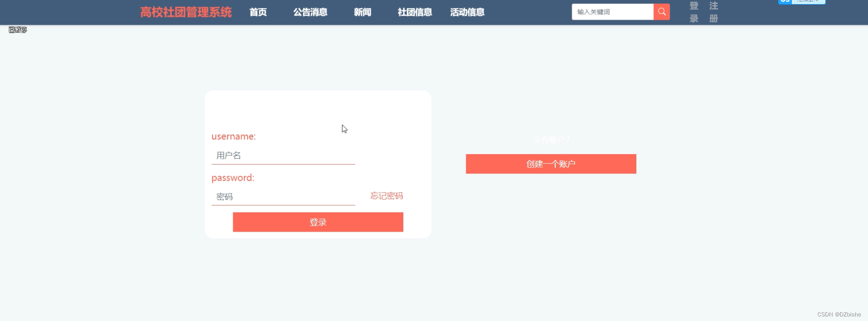Click the magnifier search icon button
868x321 pixels.
coord(661,12)
